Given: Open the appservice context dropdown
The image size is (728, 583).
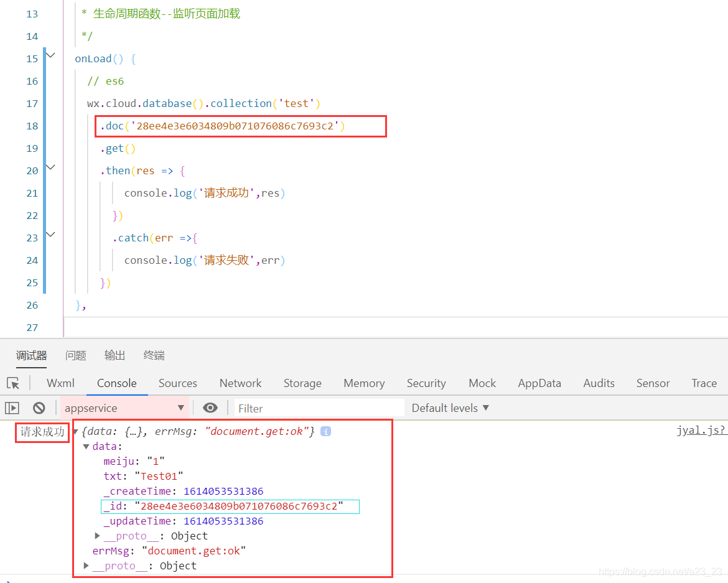Looking at the screenshot, I should (x=124, y=408).
